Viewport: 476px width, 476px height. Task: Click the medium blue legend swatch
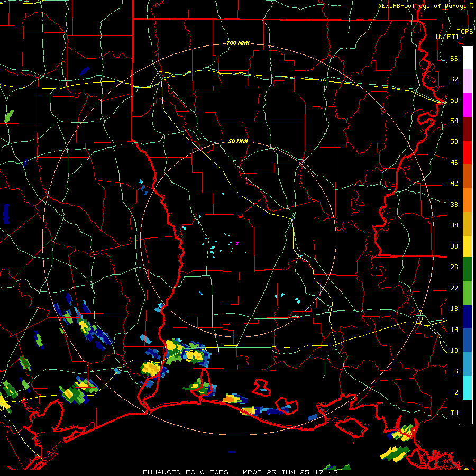click(467, 340)
